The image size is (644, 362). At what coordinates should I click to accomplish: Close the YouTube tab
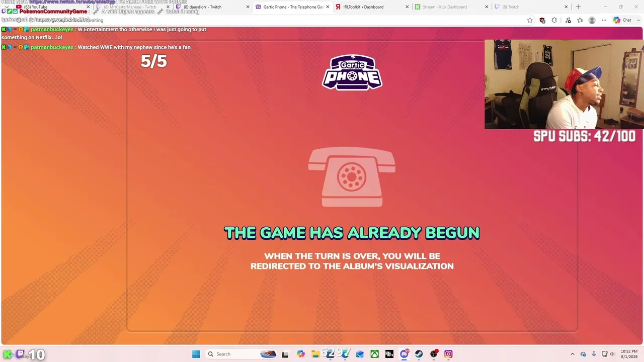pos(88,7)
